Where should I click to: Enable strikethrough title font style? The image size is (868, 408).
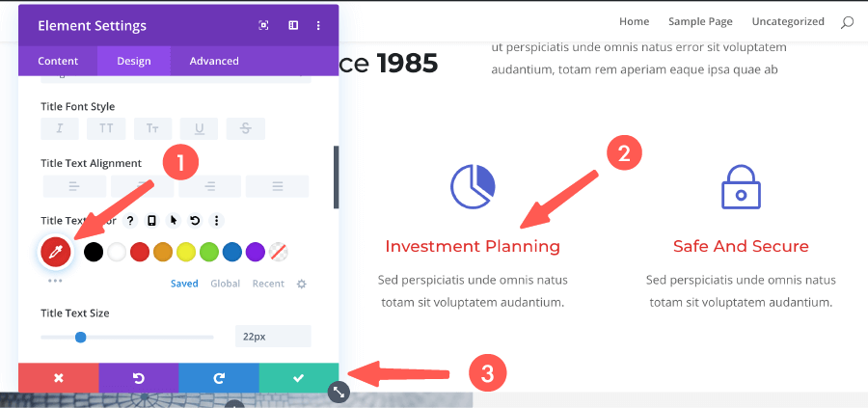(x=245, y=128)
